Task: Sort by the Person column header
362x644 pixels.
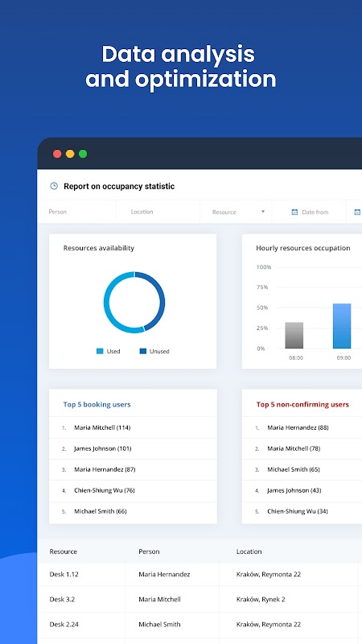Action: (x=149, y=551)
